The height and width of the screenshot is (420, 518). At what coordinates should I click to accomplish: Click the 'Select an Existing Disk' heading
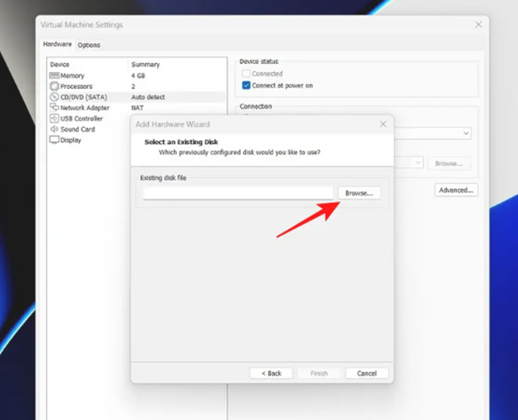(181, 142)
